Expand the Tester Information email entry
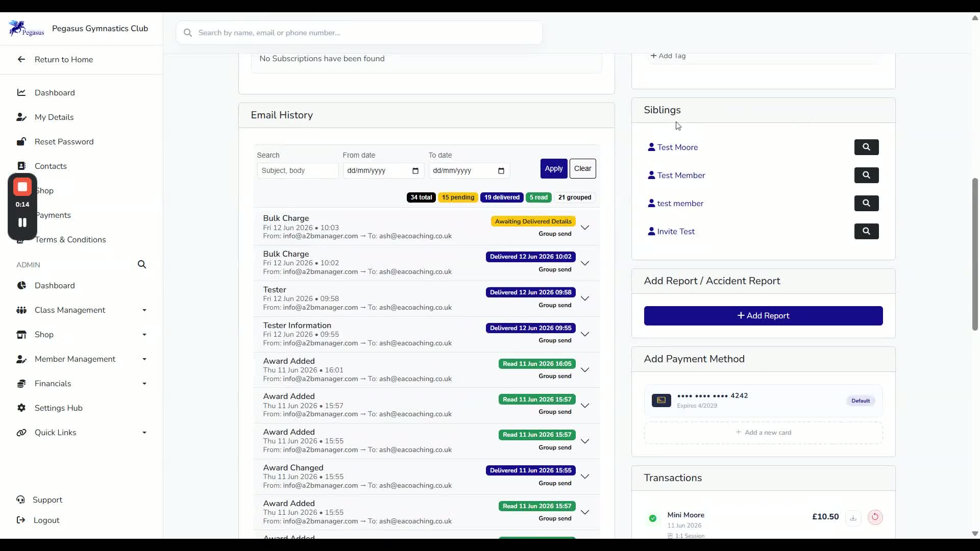This screenshot has width=980, height=551. point(585,334)
